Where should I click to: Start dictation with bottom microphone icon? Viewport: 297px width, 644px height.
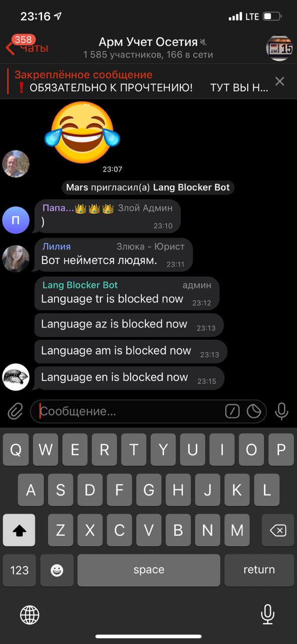click(268, 614)
